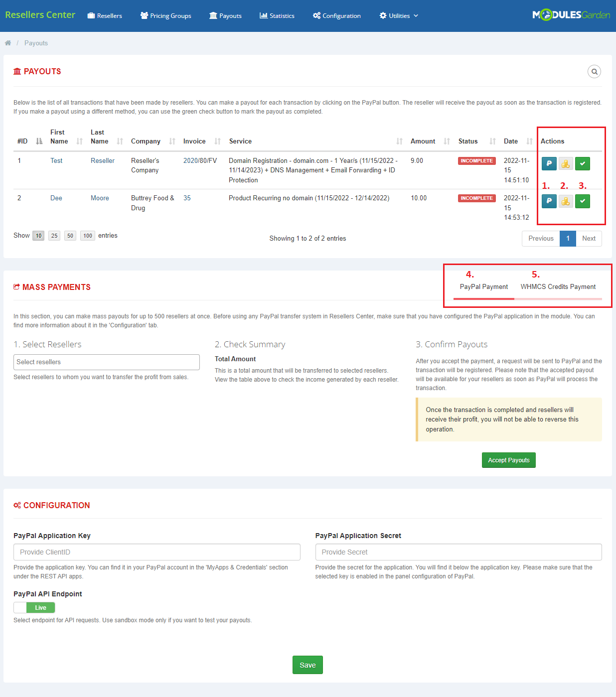The width and height of the screenshot is (616, 697).
Task: Click invoice number 2020/80/FV
Action: click(200, 161)
